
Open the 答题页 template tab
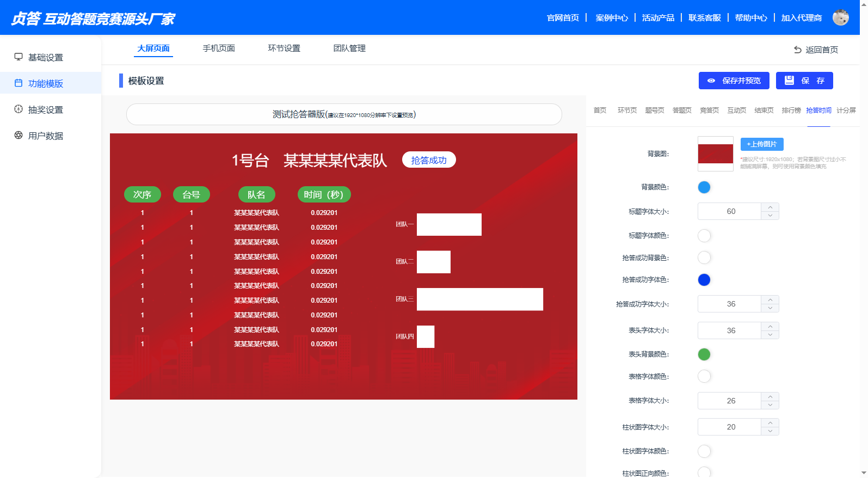coord(682,110)
